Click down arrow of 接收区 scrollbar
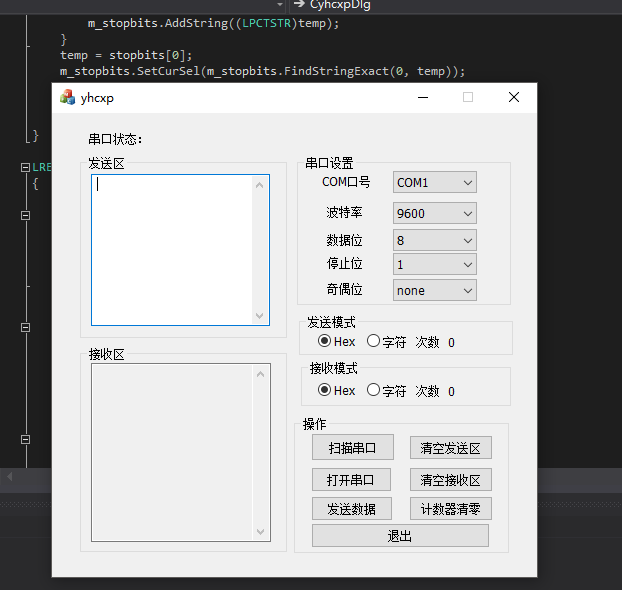The height and width of the screenshot is (590, 622). click(260, 532)
